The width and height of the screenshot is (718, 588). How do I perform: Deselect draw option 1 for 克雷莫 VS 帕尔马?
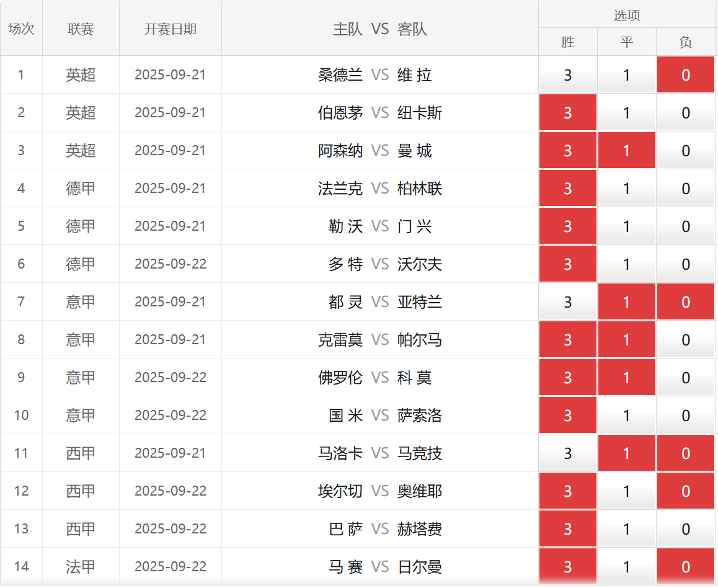pos(626,340)
